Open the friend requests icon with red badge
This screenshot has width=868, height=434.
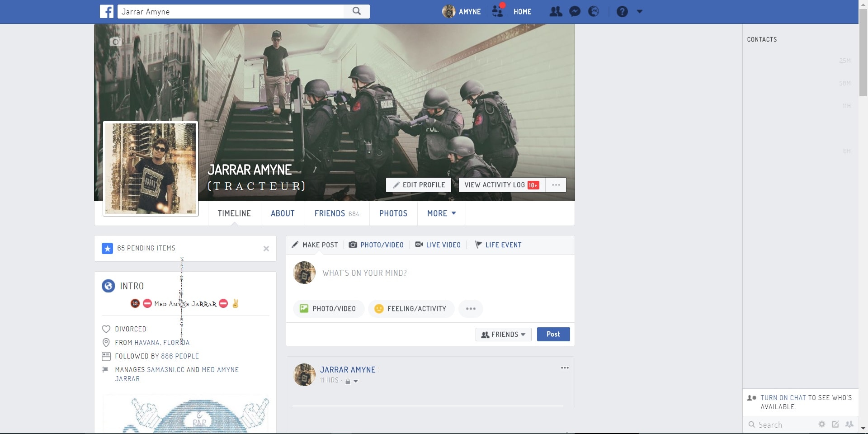click(x=498, y=11)
